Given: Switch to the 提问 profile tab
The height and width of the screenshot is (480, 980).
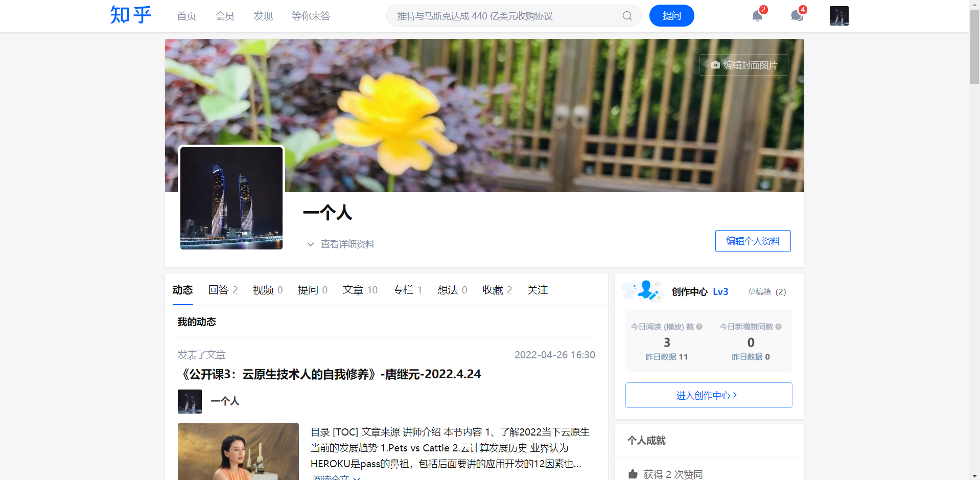Looking at the screenshot, I should (x=313, y=290).
